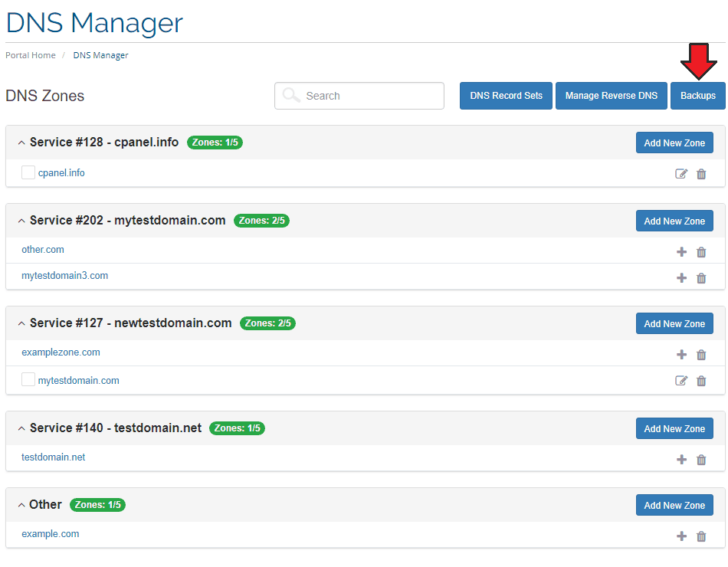Viewport: 728px width, 567px height.
Task: Open DNS Record Sets
Action: click(506, 96)
